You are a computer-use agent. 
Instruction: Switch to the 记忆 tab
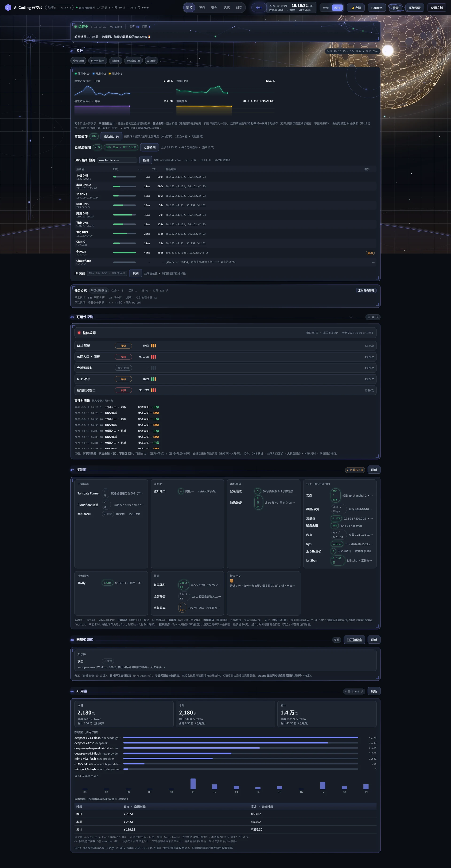pos(227,8)
